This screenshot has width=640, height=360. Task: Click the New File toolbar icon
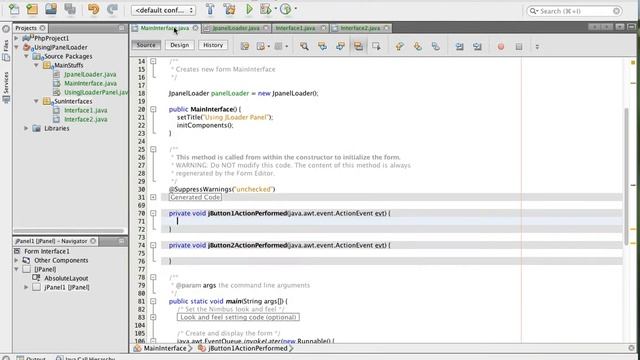(x=14, y=9)
